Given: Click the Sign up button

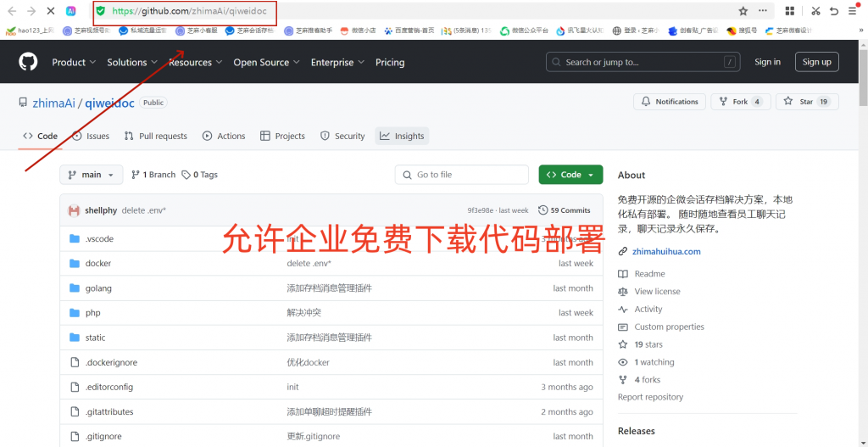Looking at the screenshot, I should pos(816,62).
